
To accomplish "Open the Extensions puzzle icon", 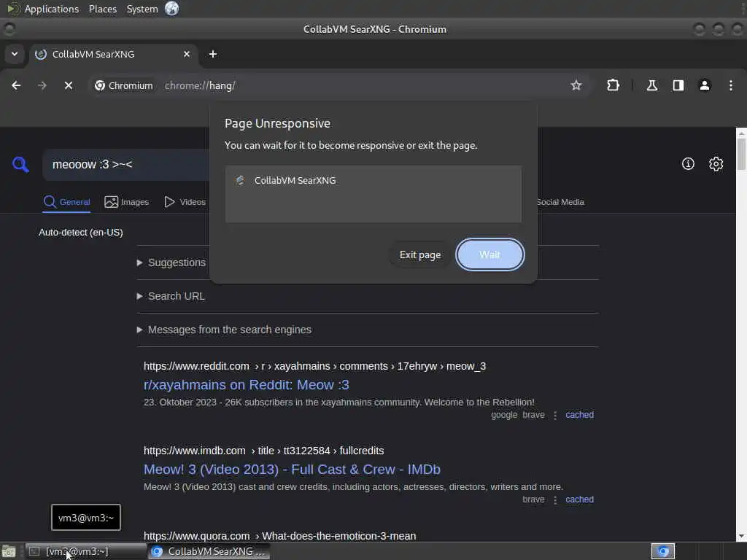I will 613,86.
